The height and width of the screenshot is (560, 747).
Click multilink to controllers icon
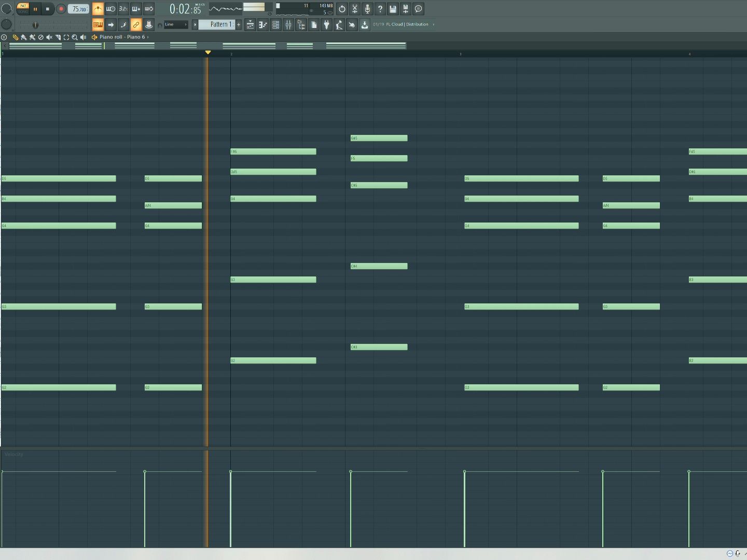tap(149, 24)
